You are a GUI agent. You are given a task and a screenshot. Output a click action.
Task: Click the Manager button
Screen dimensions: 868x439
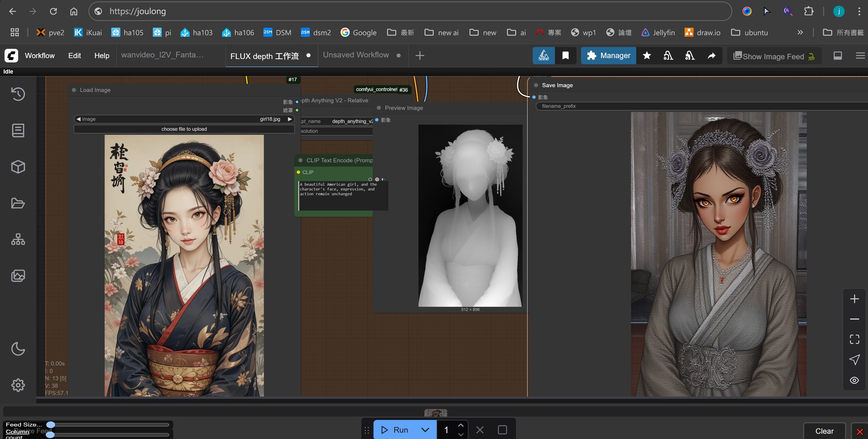[609, 56]
